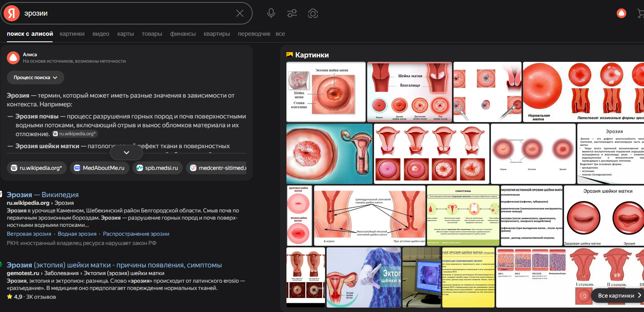This screenshot has width=644, height=312.
Task: Switch to the картинки tab
Action: (72, 34)
